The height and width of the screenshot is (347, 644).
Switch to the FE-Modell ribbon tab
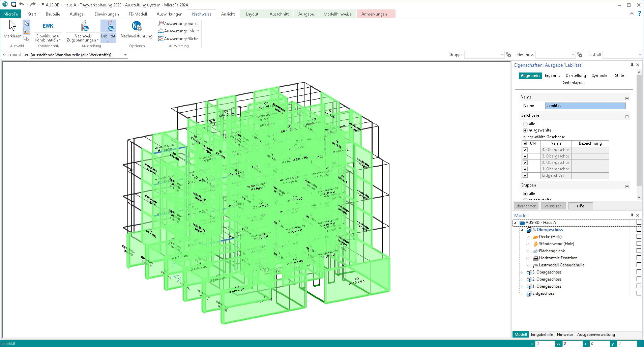(x=138, y=14)
